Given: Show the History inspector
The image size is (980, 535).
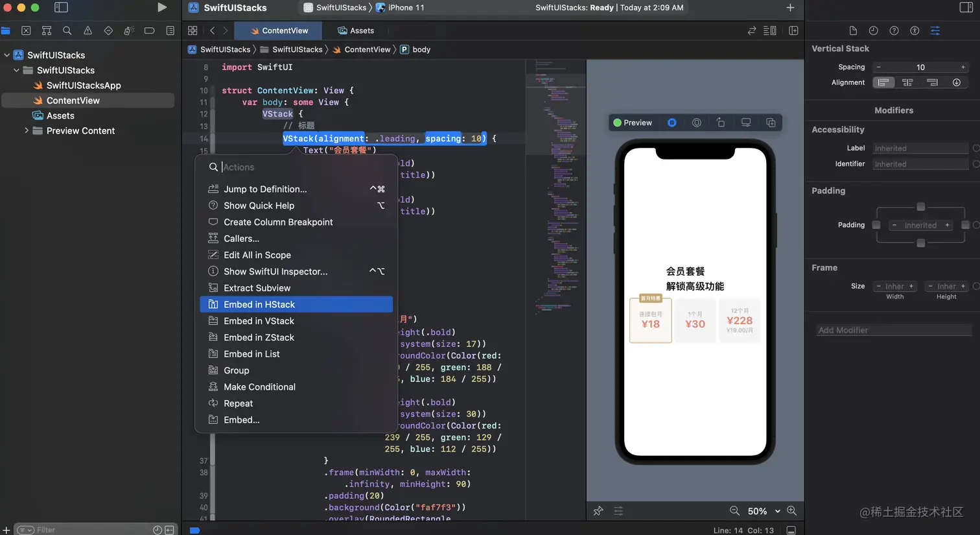Looking at the screenshot, I should tap(874, 30).
